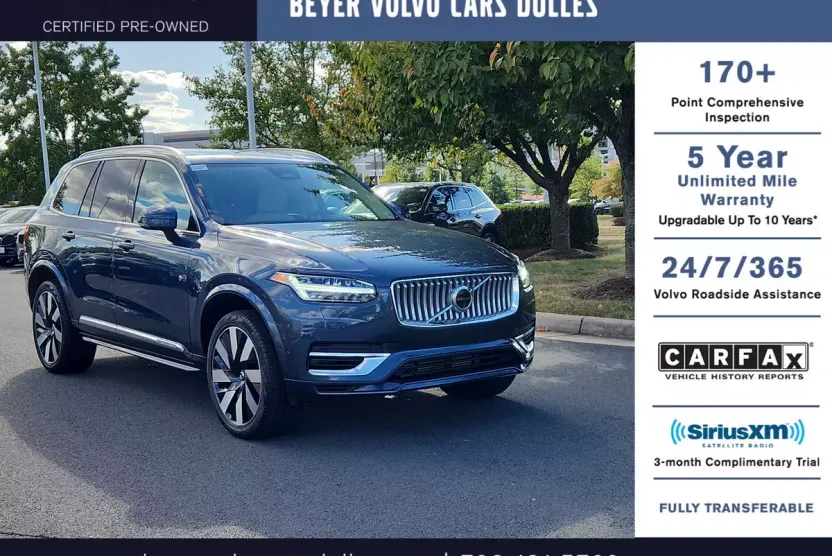This screenshot has height=556, width=832.
Task: Click the front door handle of the SUV
Action: tap(125, 246)
